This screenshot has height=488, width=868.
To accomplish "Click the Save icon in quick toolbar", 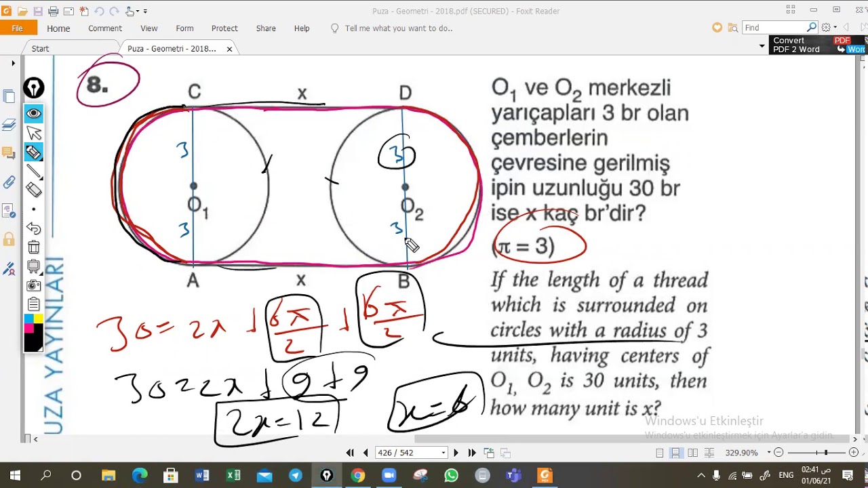I will coord(38,12).
